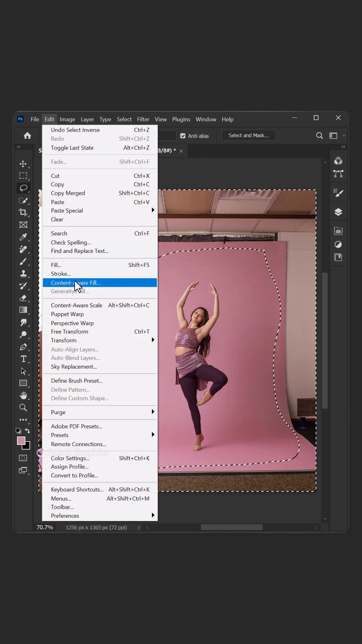Open the Color panel icon
Image resolution: width=362 pixels, height=644 pixels.
pyautogui.click(x=338, y=161)
